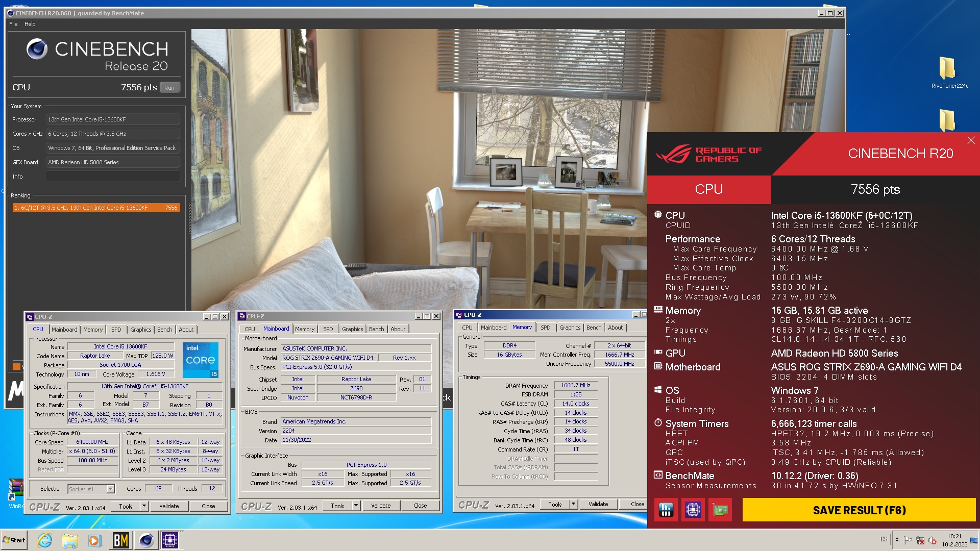This screenshot has height=551, width=980.
Task: Click the 7556 pts score in BenchMate header
Action: pos(875,189)
